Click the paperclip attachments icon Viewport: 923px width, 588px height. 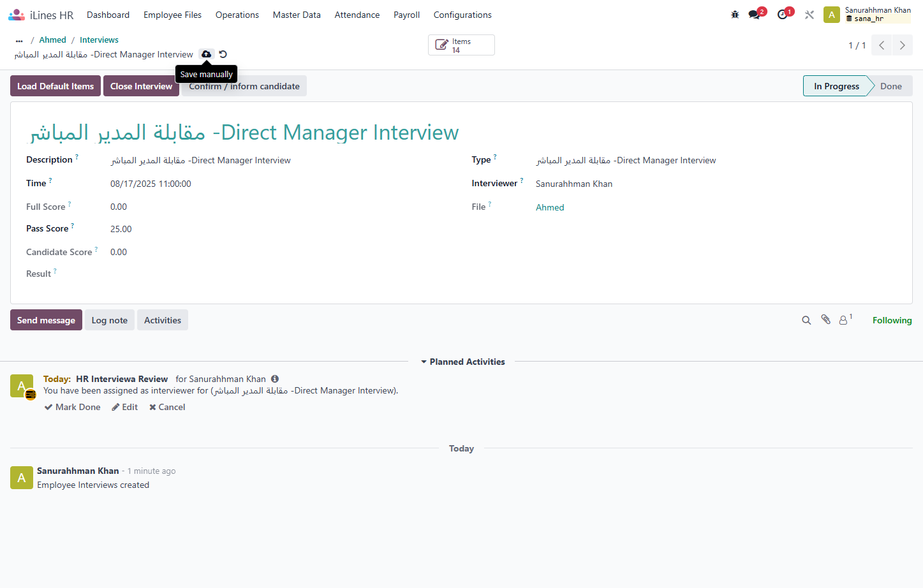825,320
